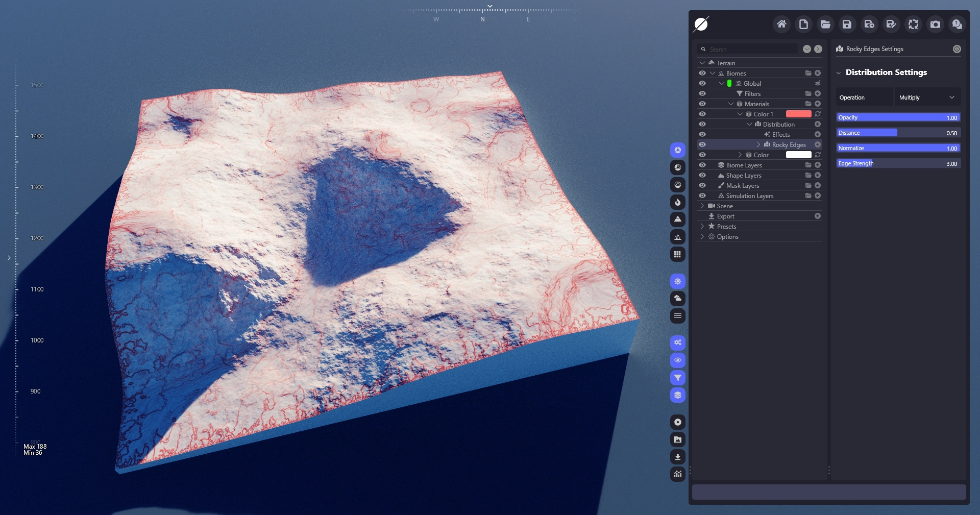The height and width of the screenshot is (515, 980).
Task: Select the Export item in tree
Action: point(725,216)
